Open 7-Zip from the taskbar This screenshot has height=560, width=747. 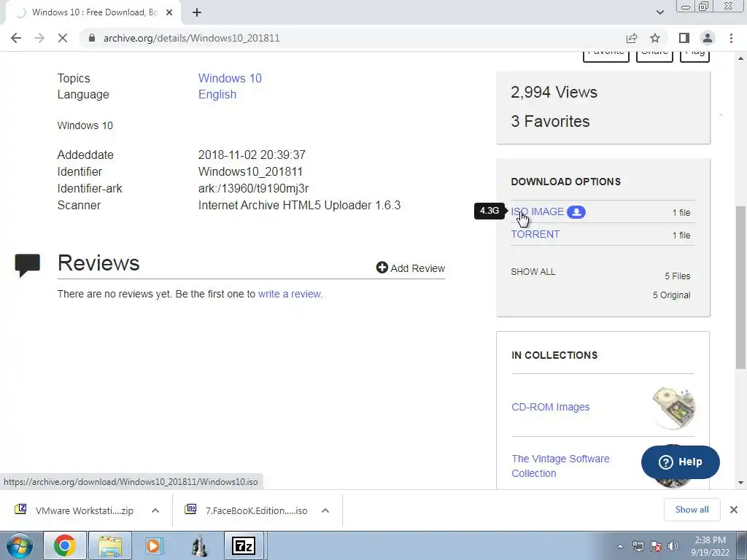(243, 545)
